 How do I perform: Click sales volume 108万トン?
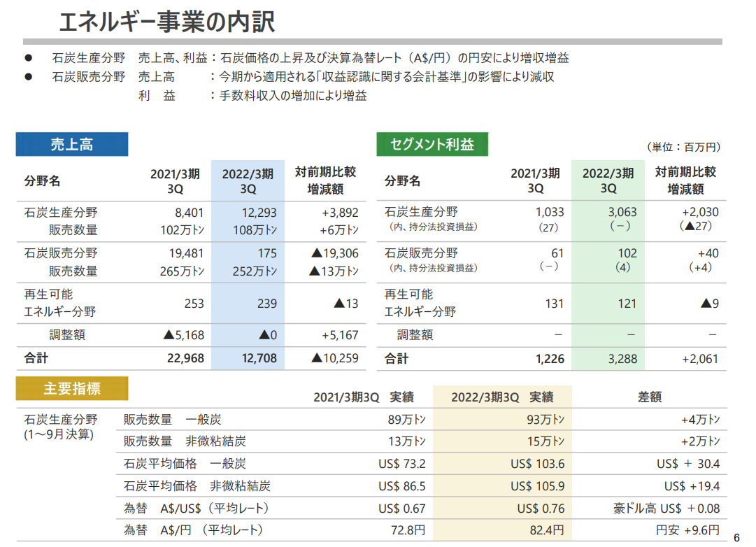(255, 230)
